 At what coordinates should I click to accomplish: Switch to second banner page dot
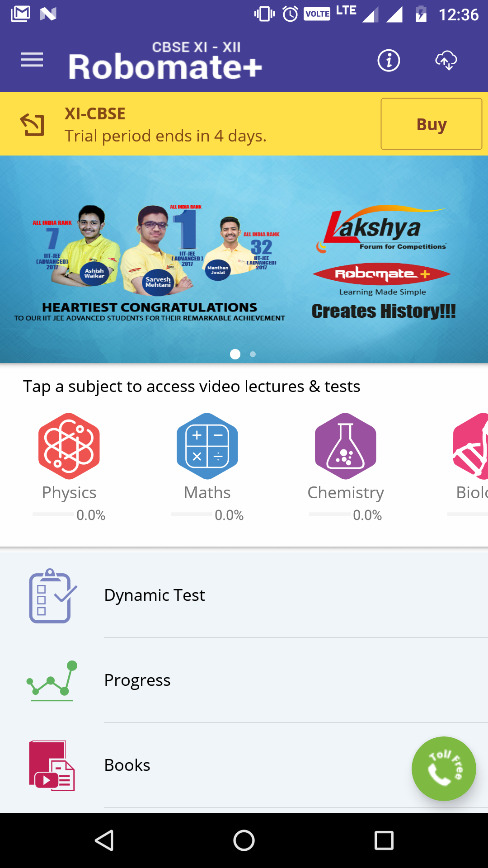tap(253, 354)
